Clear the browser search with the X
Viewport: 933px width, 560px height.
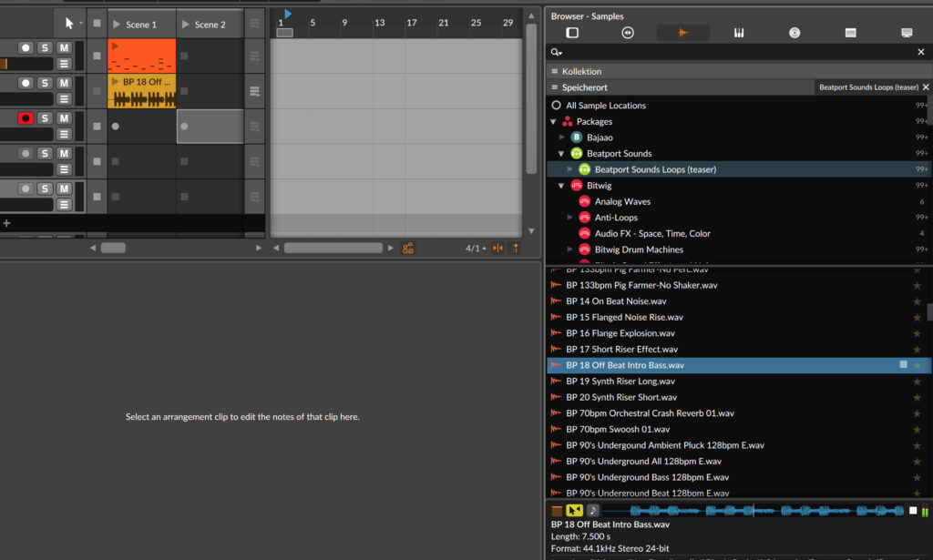(920, 52)
